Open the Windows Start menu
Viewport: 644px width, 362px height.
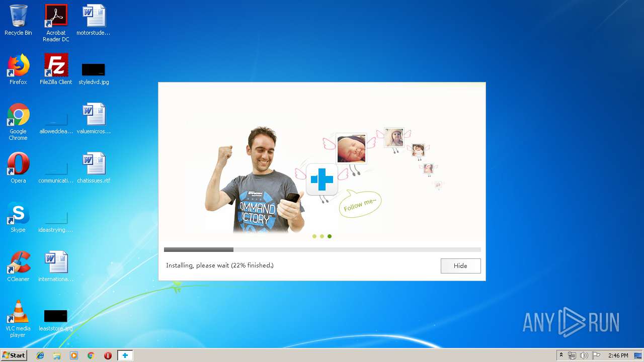tap(14, 355)
